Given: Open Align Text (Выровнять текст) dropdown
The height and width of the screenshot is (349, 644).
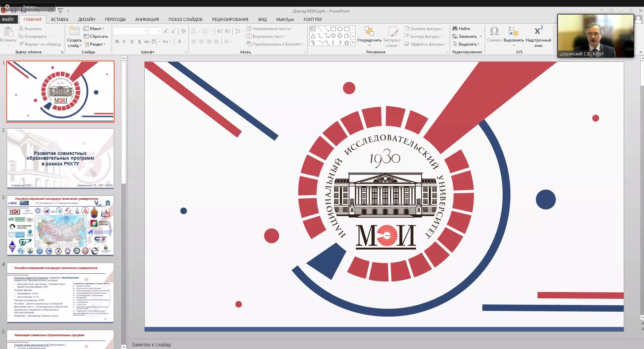Looking at the screenshot, I should (266, 36).
